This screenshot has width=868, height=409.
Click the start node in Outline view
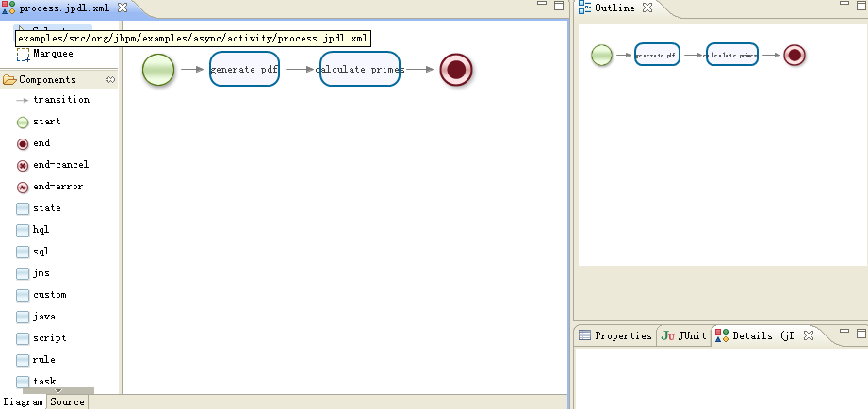tap(601, 56)
